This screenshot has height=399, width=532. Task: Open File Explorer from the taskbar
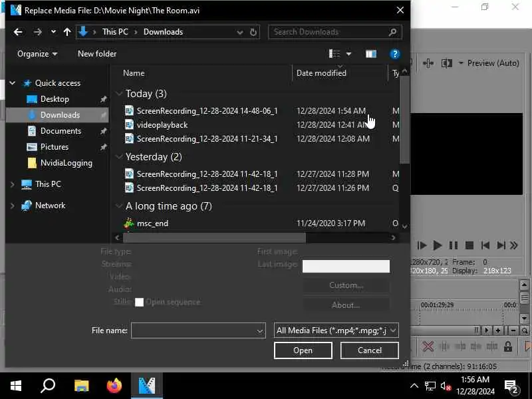pos(81,386)
